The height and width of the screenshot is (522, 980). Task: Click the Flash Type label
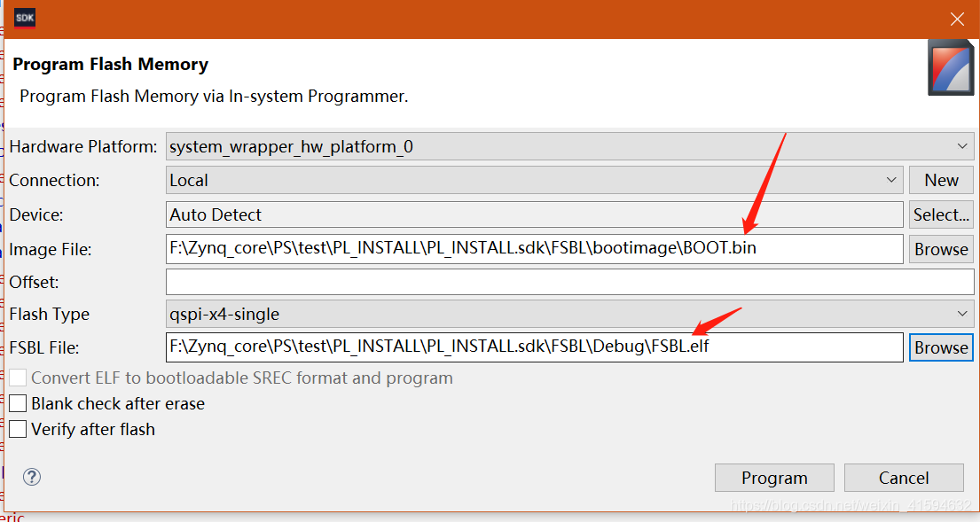coord(50,314)
